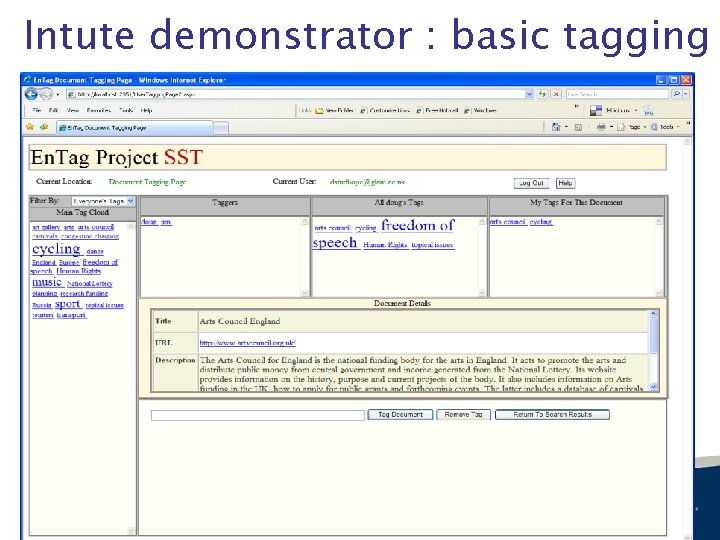
Task: Click Document Details scrollbar down arrow
Action: (653, 387)
